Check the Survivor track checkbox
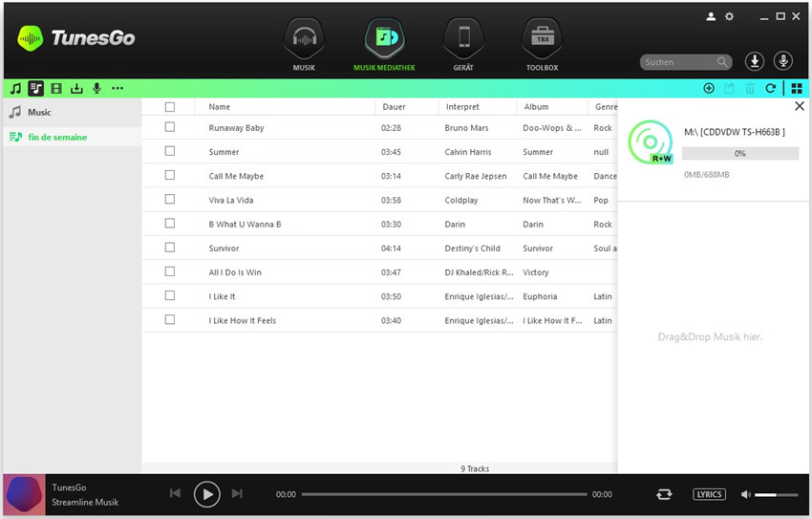Image resolution: width=812 pixels, height=519 pixels. pos(170,248)
